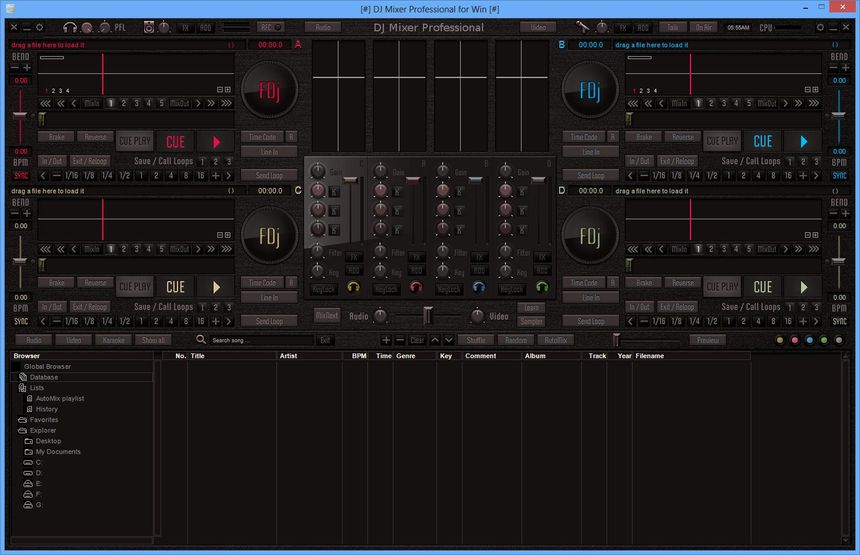Click deck D play arrow
Image resolution: width=860 pixels, height=555 pixels.
point(804,287)
